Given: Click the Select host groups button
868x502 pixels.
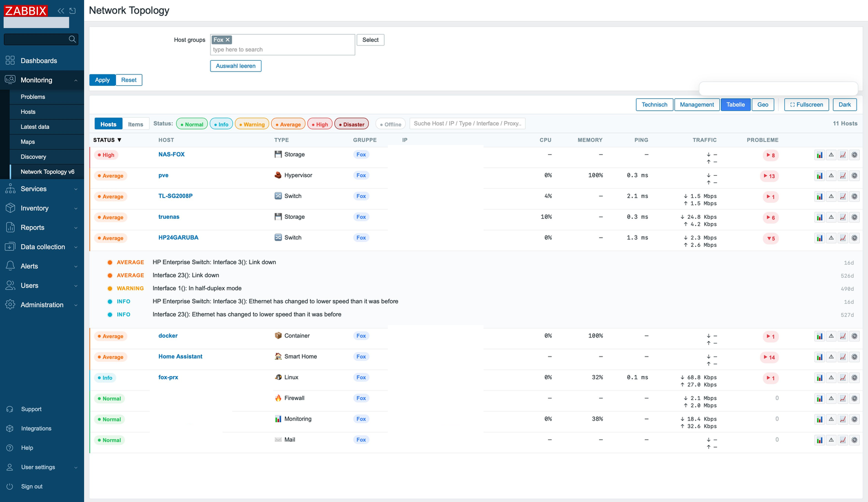Looking at the screenshot, I should coord(371,40).
